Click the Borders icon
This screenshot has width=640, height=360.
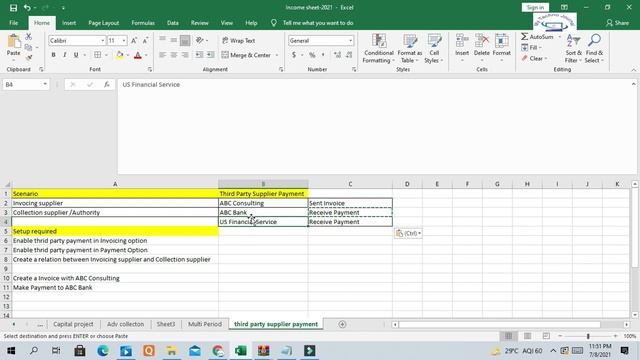(x=97, y=55)
